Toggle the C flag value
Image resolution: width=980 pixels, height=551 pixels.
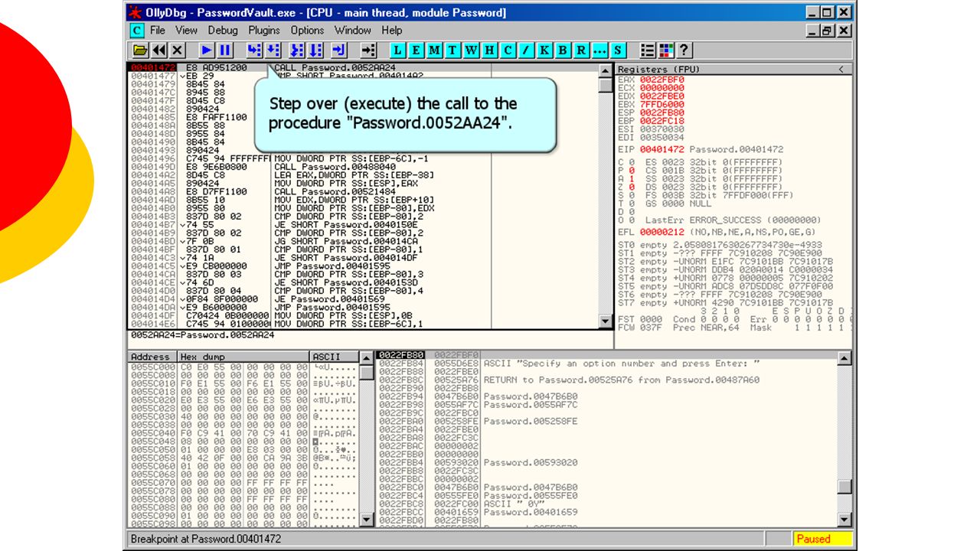coord(632,162)
